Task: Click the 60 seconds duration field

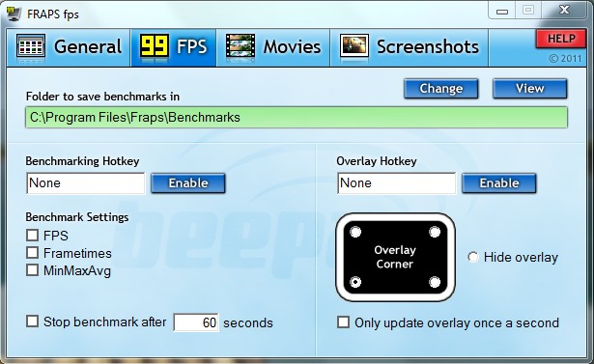Action: pyautogui.click(x=196, y=322)
